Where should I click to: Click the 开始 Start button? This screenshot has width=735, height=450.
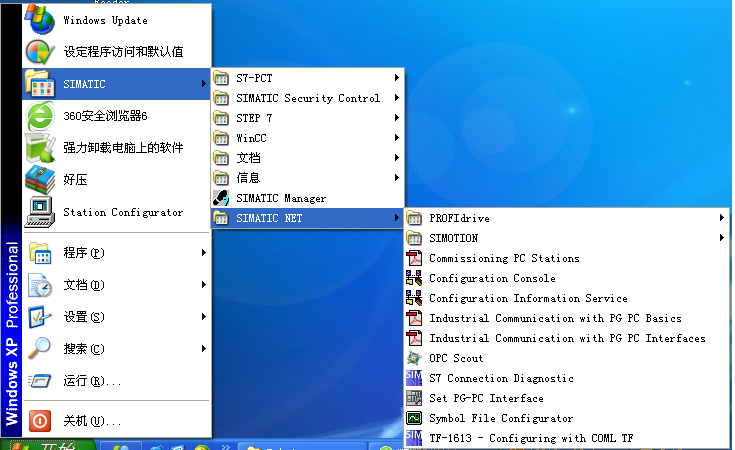coord(48,445)
